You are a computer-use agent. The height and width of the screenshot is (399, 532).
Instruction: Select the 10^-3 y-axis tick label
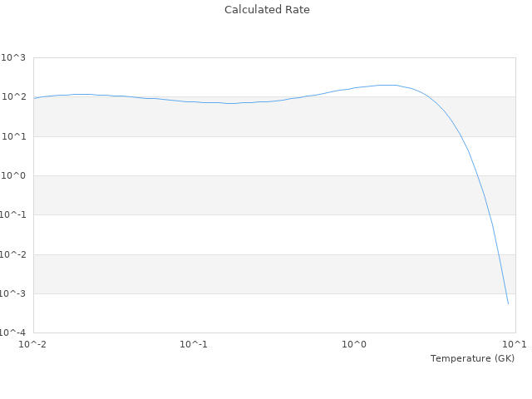tap(12, 293)
